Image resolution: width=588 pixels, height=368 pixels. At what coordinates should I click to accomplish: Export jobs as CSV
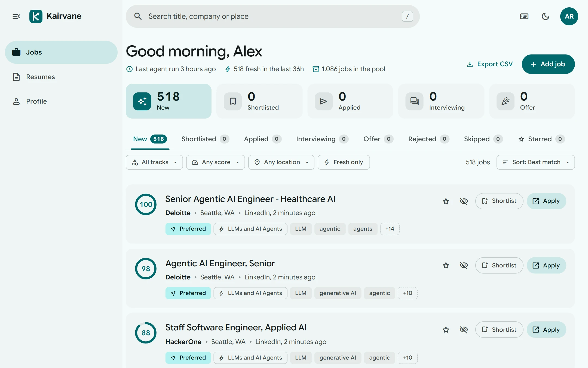click(x=490, y=64)
